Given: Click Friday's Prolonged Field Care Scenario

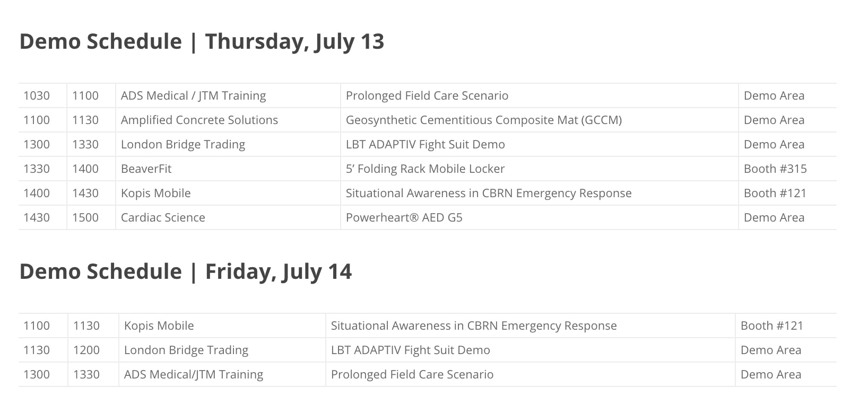Looking at the screenshot, I should (412, 375).
